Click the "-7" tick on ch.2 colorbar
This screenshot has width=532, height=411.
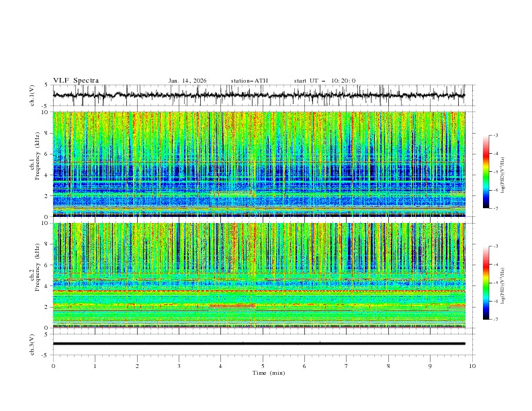(x=496, y=320)
